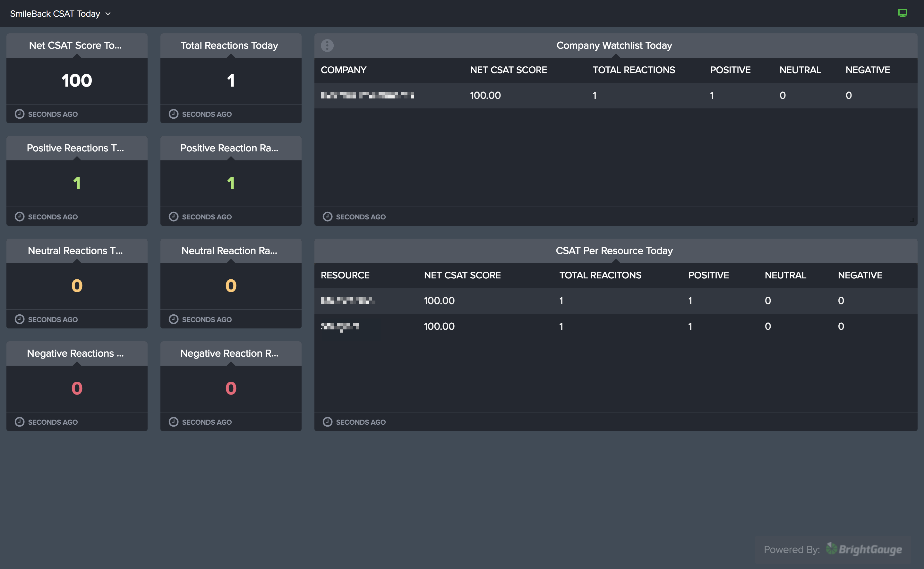Click the Total Reactions Today value 1
This screenshot has width=924, height=569.
pyautogui.click(x=231, y=81)
